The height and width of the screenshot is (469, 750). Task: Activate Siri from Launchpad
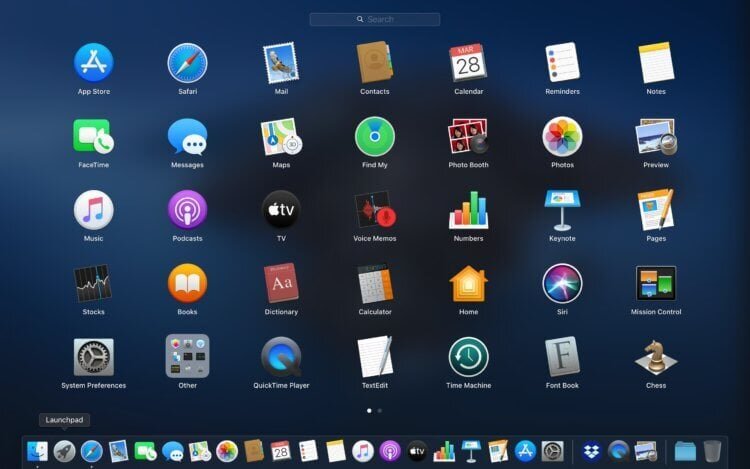pyautogui.click(x=562, y=284)
